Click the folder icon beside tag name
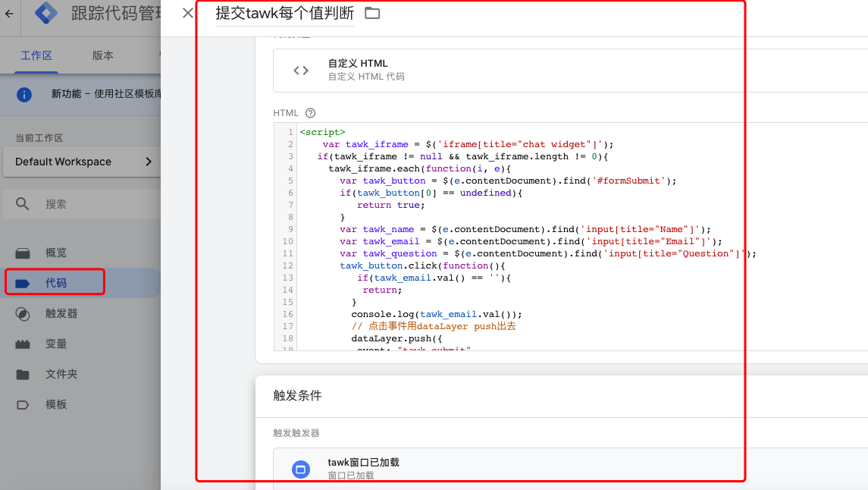Image resolution: width=868 pixels, height=490 pixels. 372,13
